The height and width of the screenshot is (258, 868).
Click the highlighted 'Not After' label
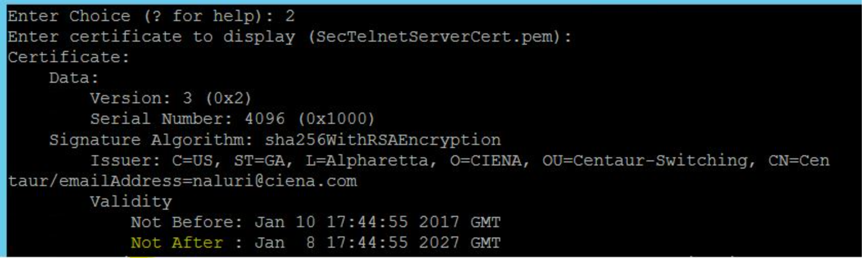(177, 243)
